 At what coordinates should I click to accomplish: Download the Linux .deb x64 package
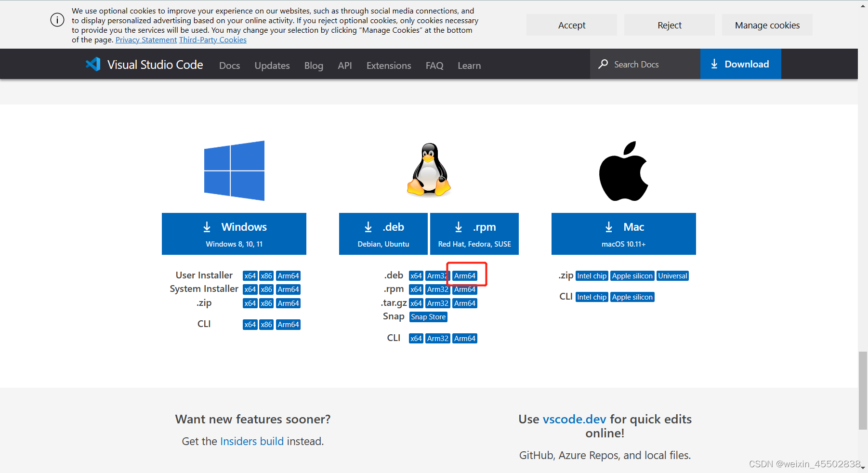point(416,276)
